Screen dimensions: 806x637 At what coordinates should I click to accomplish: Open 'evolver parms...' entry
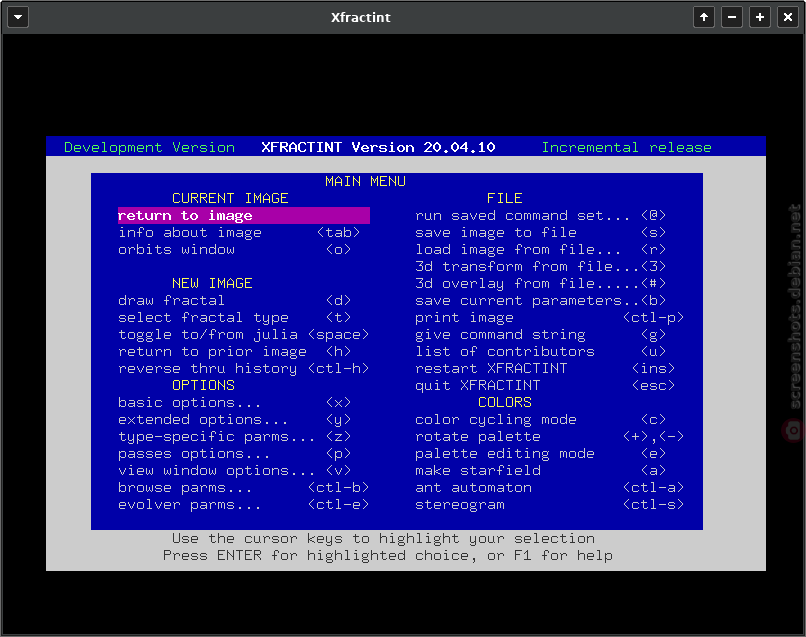(244, 504)
